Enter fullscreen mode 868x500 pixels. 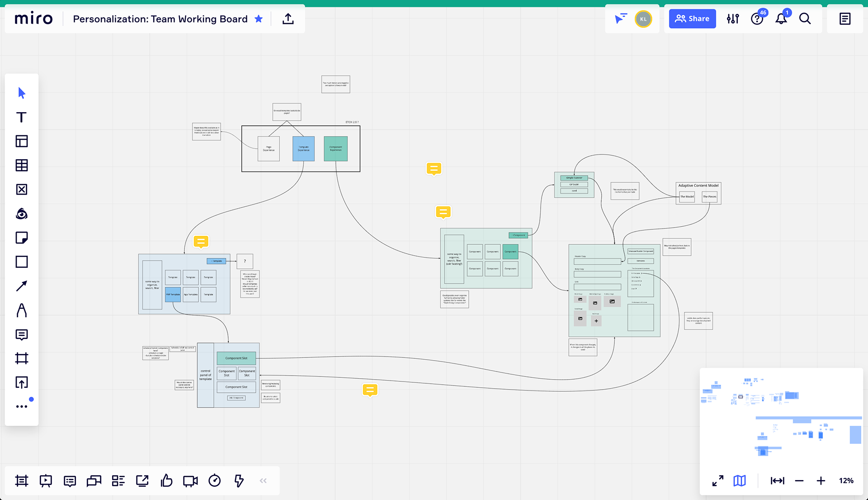coord(717,481)
